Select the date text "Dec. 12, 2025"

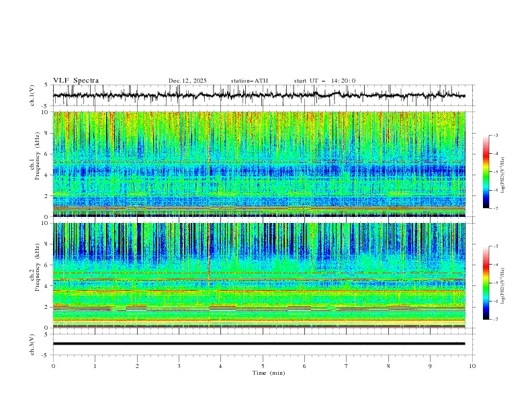(x=187, y=81)
